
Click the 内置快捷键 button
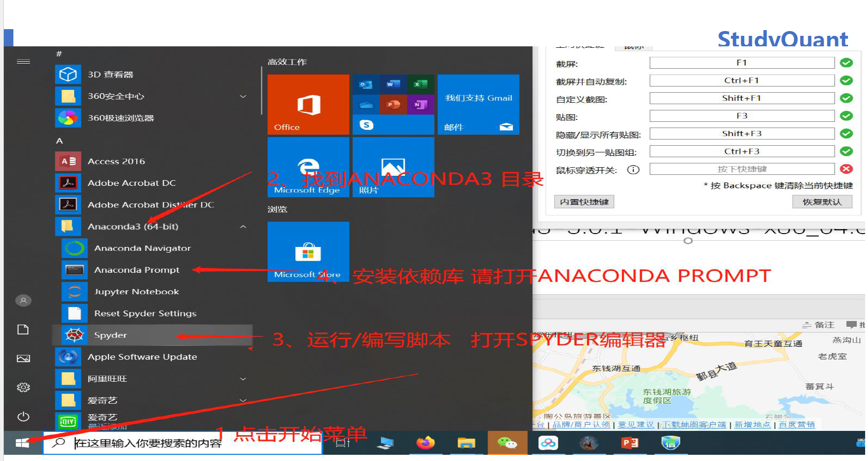[x=584, y=202]
